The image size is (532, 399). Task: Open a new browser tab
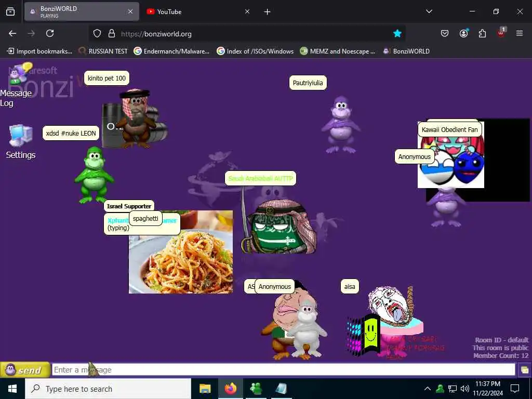tap(268, 12)
